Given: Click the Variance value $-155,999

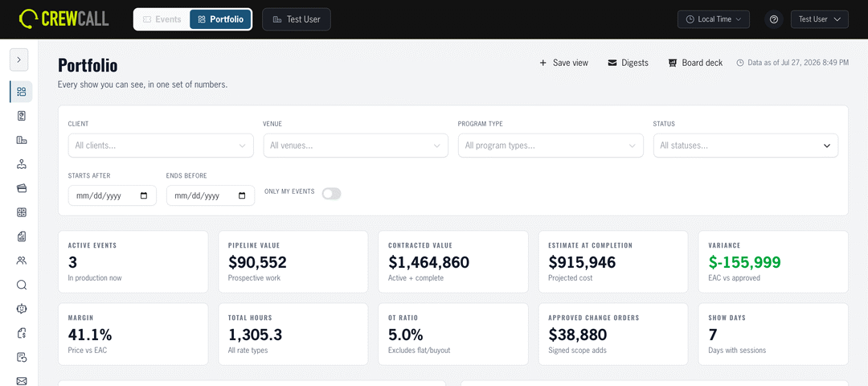Looking at the screenshot, I should point(744,262).
